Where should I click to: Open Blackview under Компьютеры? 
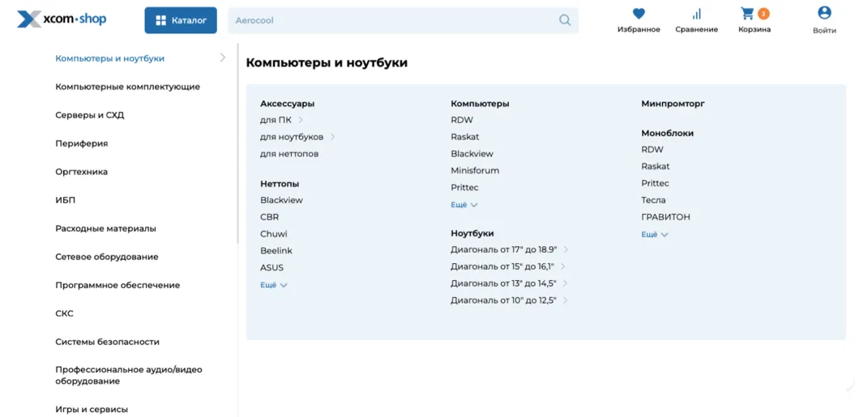[x=472, y=154]
